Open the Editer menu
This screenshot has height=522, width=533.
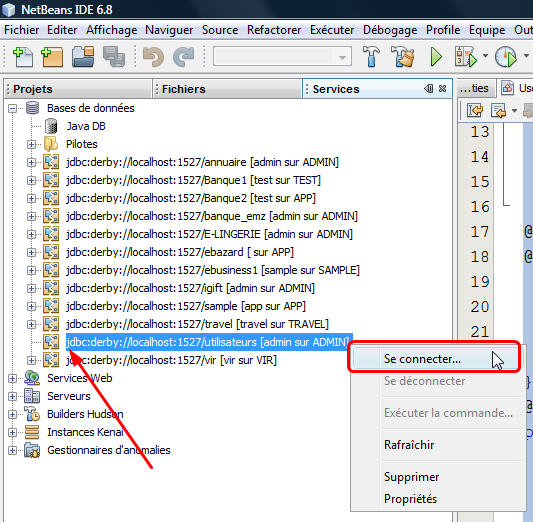[62, 30]
